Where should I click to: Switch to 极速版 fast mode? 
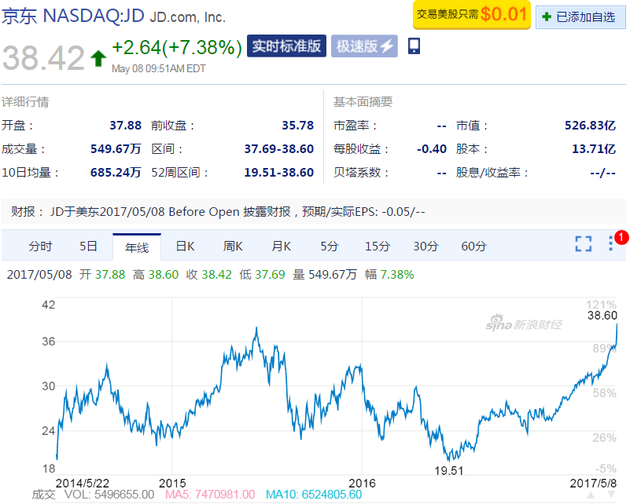click(364, 46)
